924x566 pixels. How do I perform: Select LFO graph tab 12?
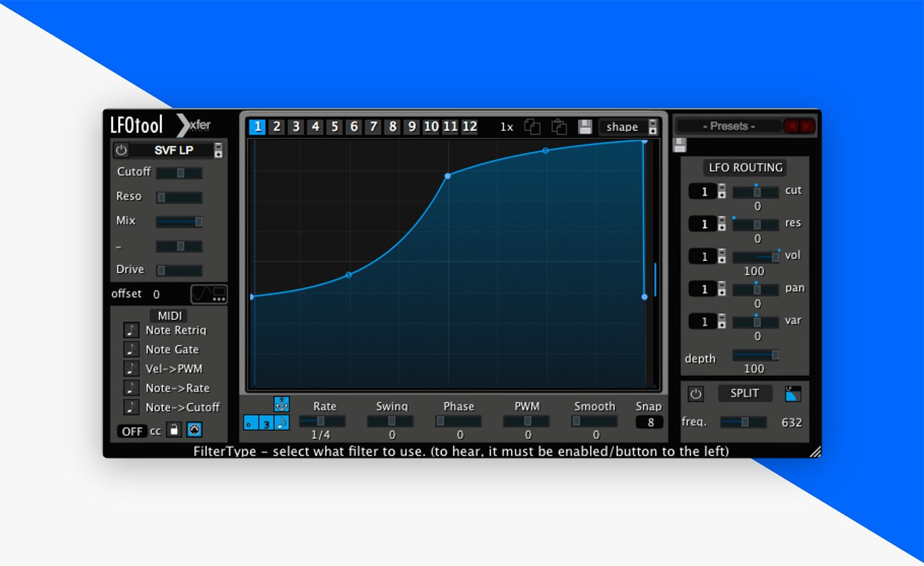[x=469, y=127]
